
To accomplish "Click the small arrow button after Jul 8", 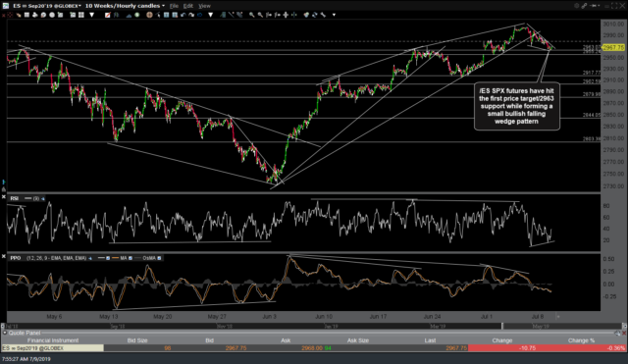I will pyautogui.click(x=558, y=317).
